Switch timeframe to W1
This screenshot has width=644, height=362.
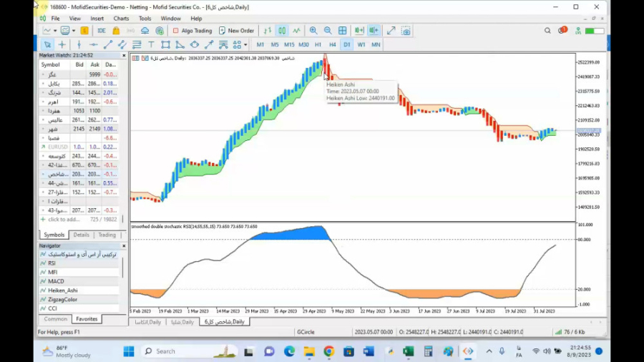[x=361, y=44]
